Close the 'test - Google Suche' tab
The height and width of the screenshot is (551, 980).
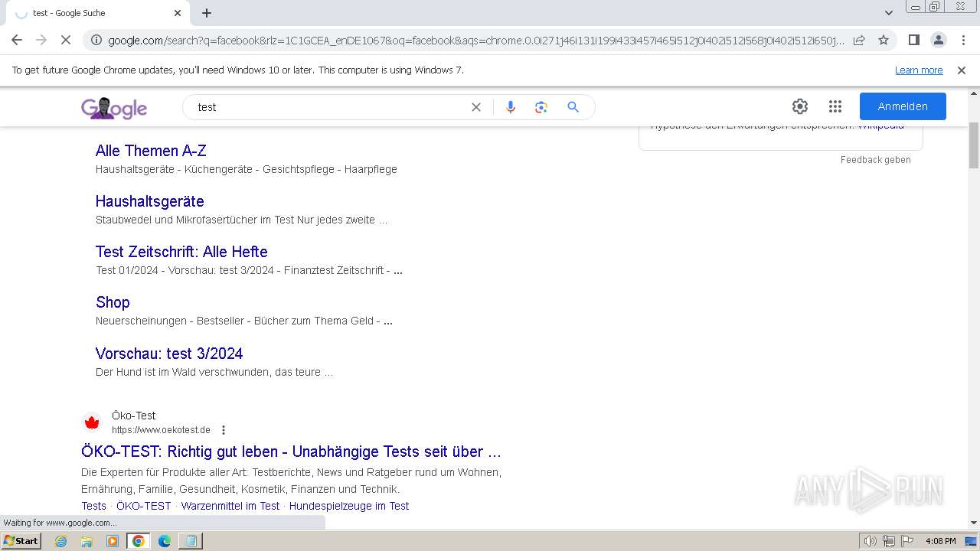(x=178, y=13)
